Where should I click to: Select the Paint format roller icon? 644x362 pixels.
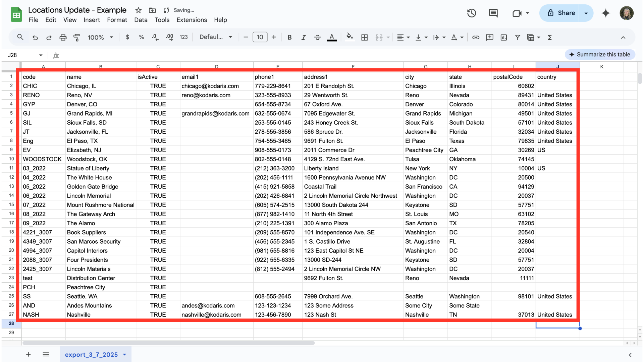pos(76,38)
